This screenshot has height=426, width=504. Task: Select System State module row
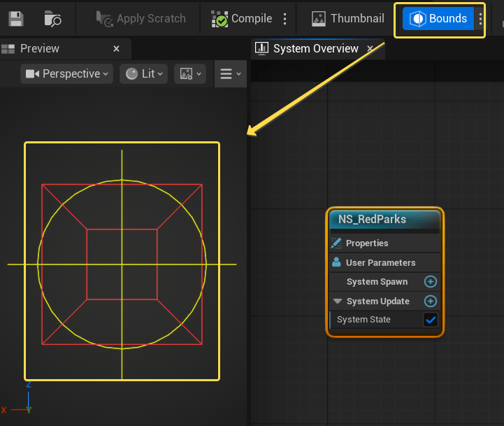tap(384, 320)
